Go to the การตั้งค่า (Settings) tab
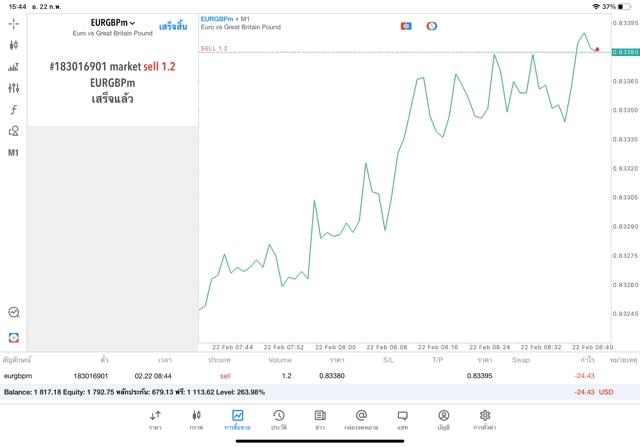The height and width of the screenshot is (447, 640). tap(485, 420)
